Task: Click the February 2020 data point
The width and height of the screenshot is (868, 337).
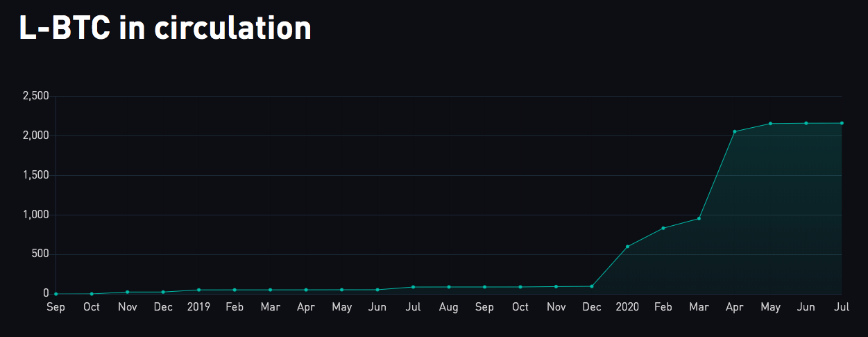Action: [x=663, y=228]
